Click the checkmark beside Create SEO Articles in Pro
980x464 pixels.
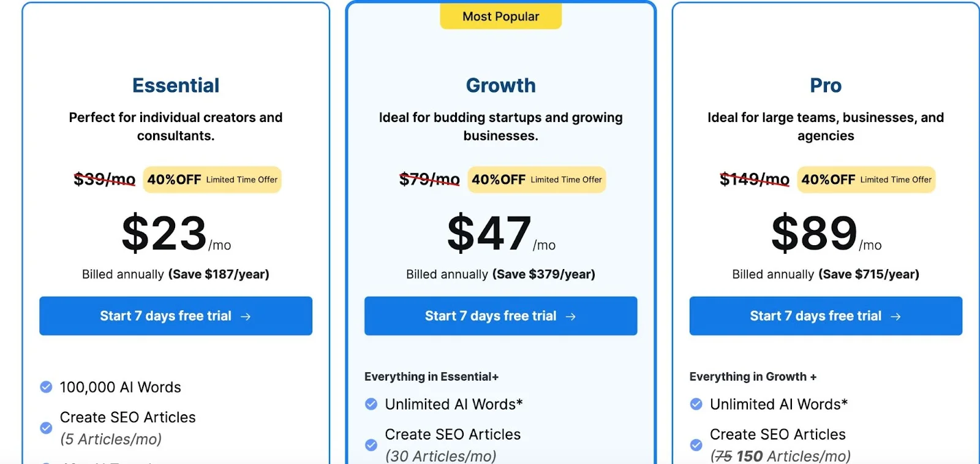[696, 444]
